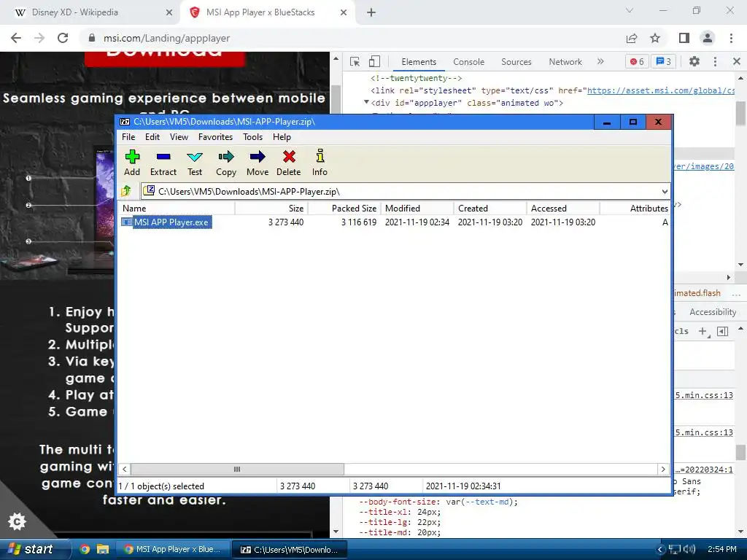
Task: Click the Add button in 7-Zip toolbar
Action: point(132,163)
